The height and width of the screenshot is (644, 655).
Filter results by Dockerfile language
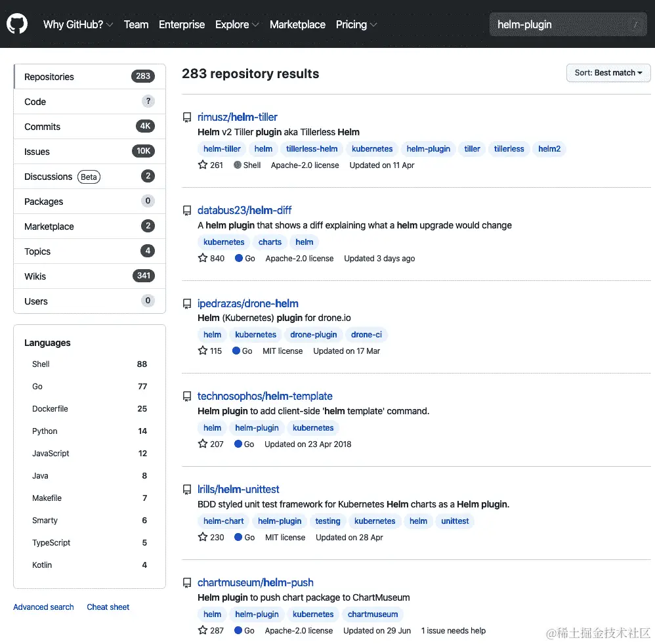(x=90, y=409)
